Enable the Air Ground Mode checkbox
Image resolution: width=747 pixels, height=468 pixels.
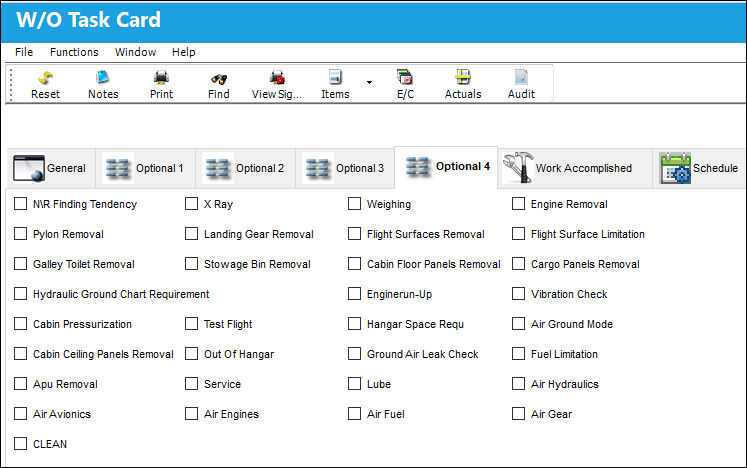pyautogui.click(x=518, y=324)
